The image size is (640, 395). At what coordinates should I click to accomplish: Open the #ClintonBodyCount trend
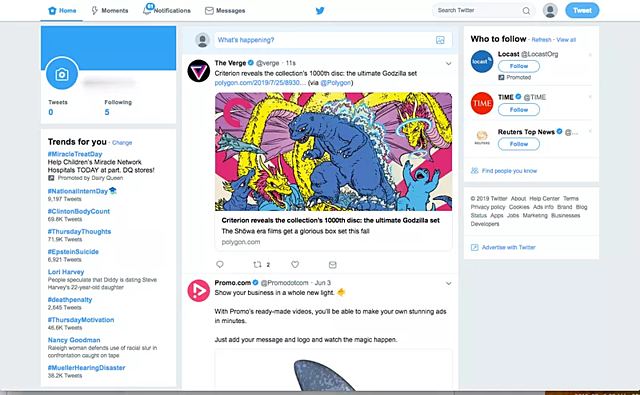[78, 211]
